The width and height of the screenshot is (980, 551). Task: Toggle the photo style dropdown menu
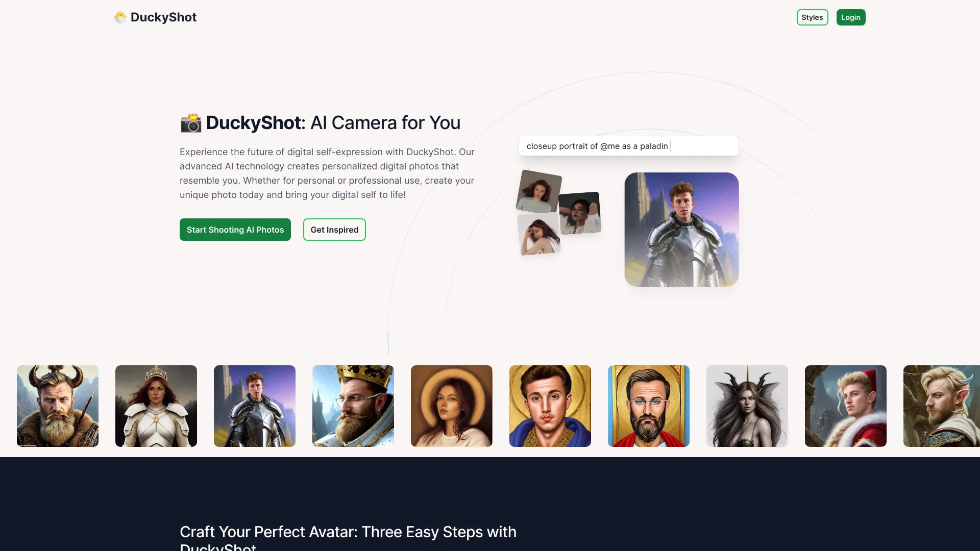click(x=812, y=17)
